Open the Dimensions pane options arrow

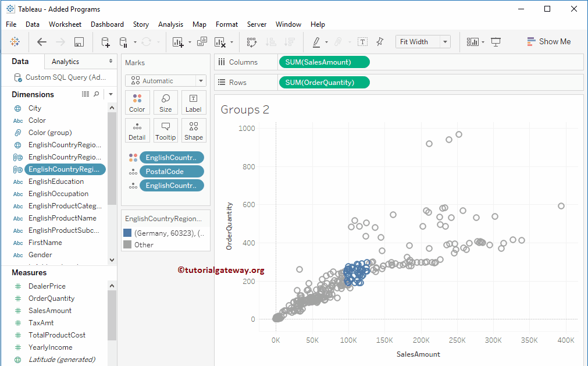[111, 94]
